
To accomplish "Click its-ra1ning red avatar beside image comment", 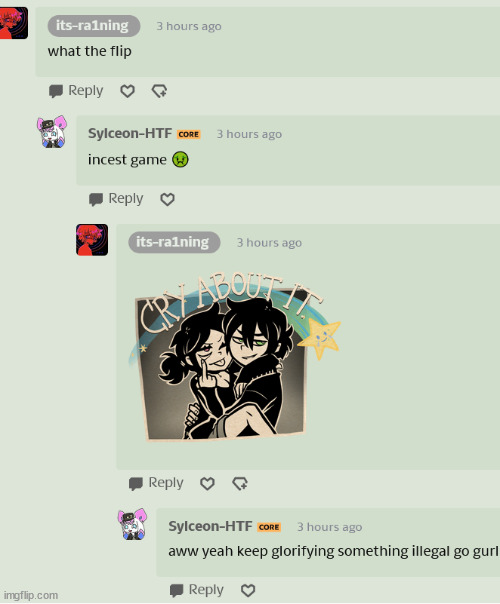I will point(92,240).
